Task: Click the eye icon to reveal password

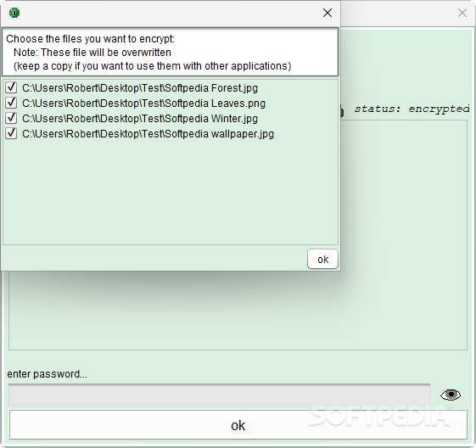Action: click(x=451, y=395)
